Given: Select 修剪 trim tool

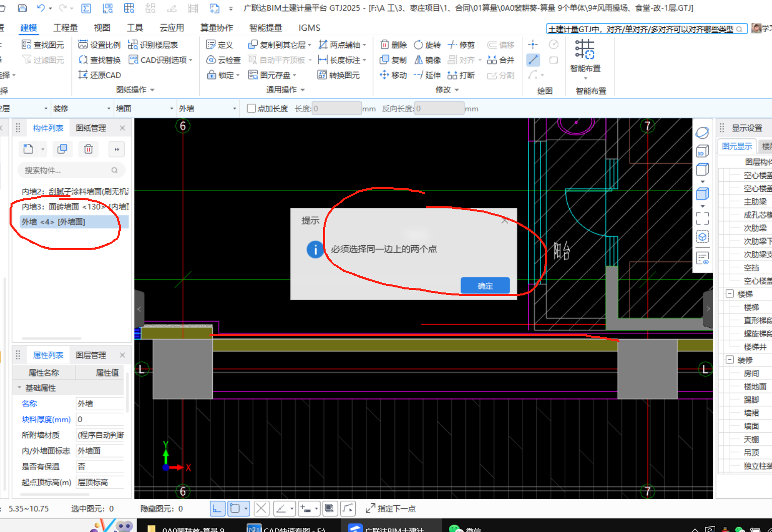Looking at the screenshot, I should 461,45.
